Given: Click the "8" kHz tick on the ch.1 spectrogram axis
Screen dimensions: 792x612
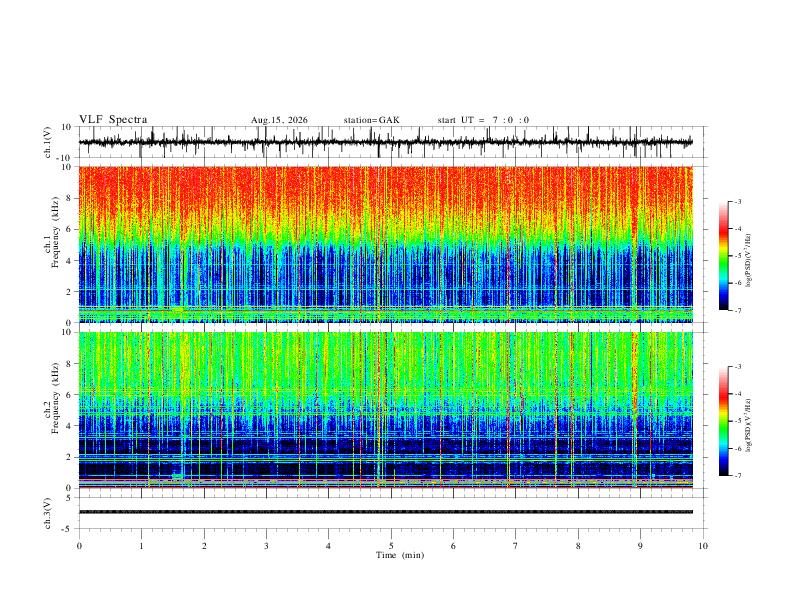Looking at the screenshot, I should (x=70, y=198).
